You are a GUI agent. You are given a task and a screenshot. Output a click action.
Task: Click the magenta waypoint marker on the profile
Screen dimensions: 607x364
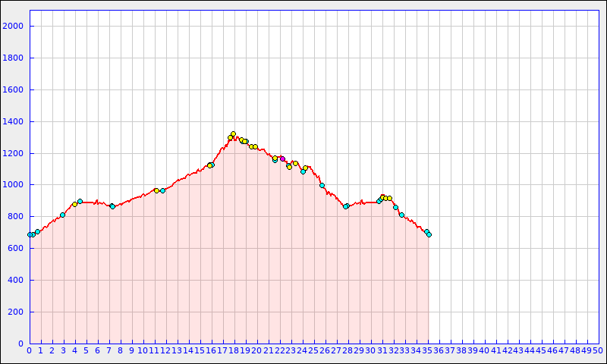tap(282, 158)
